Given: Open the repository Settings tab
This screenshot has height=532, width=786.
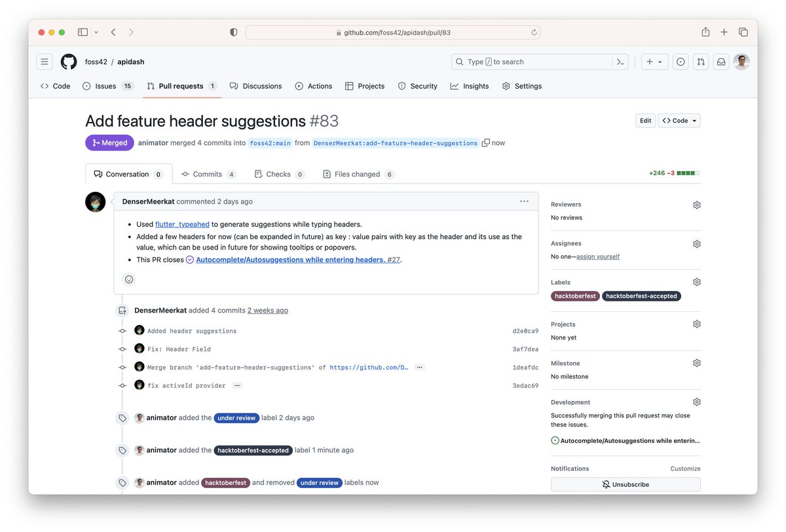Looking at the screenshot, I should tap(522, 86).
